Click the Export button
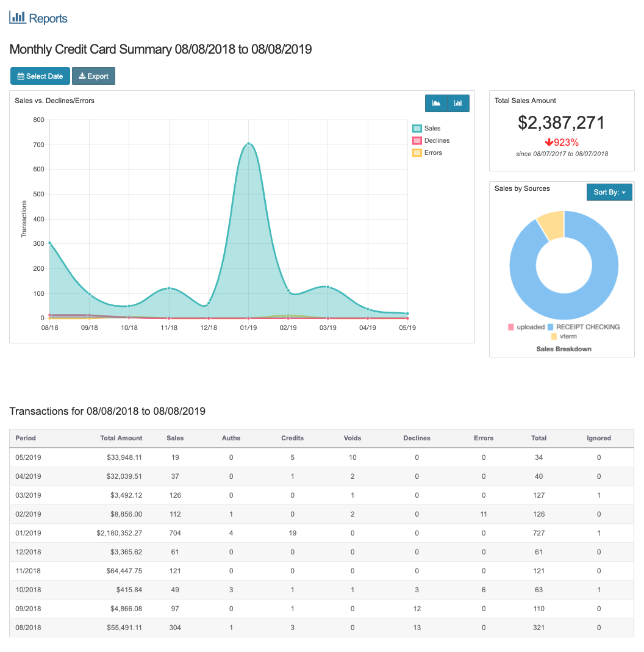The width and height of the screenshot is (644, 652). [x=93, y=76]
